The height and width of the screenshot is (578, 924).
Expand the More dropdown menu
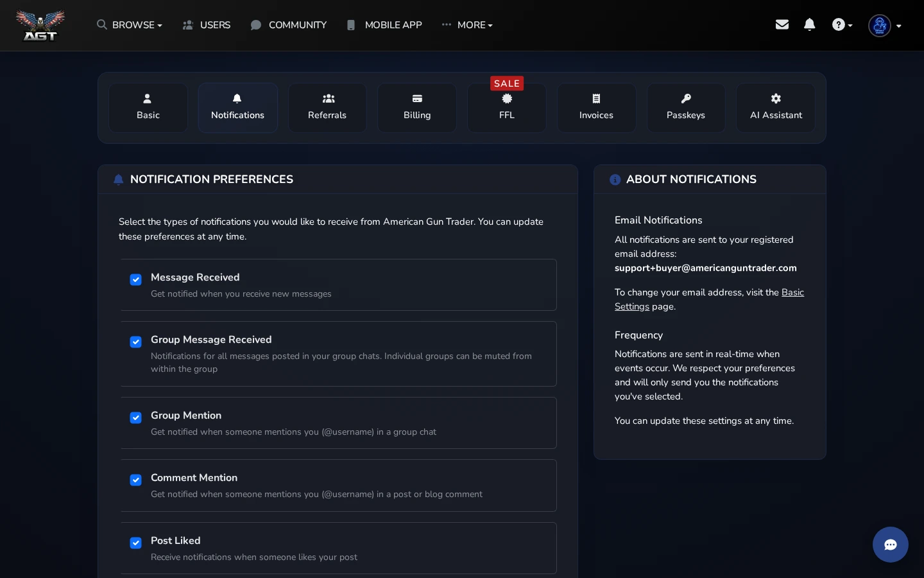click(x=467, y=25)
